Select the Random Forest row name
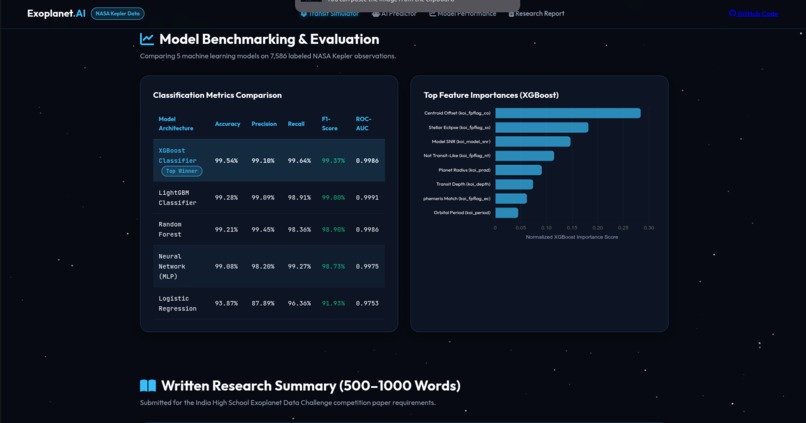This screenshot has height=423, width=806. (170, 229)
